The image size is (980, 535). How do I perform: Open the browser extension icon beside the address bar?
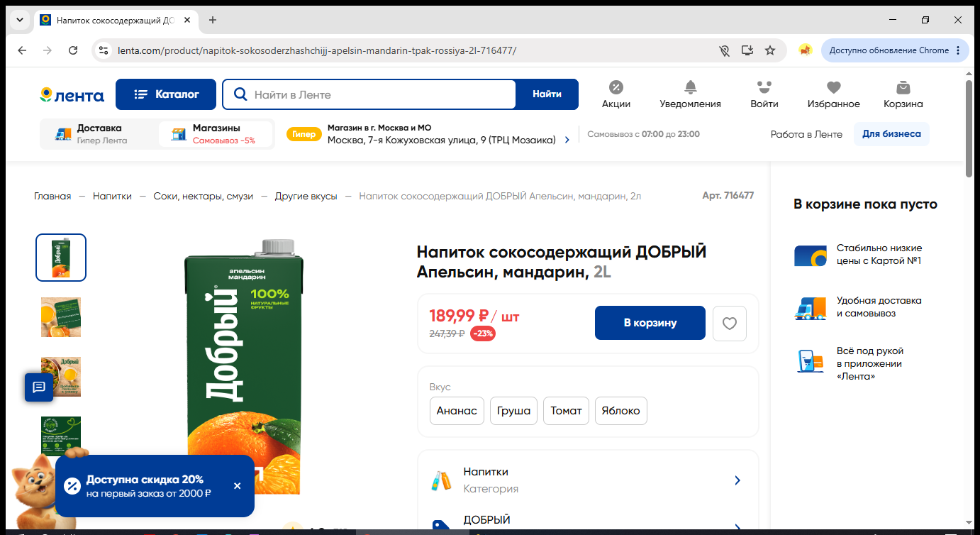click(805, 50)
